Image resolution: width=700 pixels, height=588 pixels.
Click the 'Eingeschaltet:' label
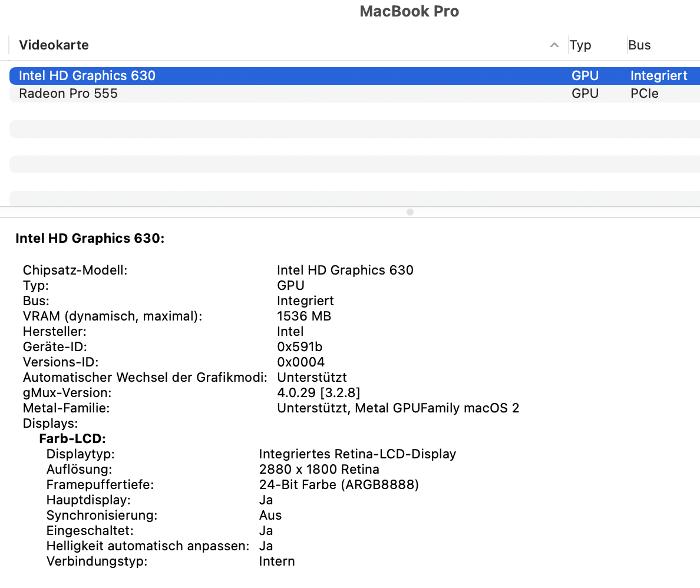click(90, 531)
